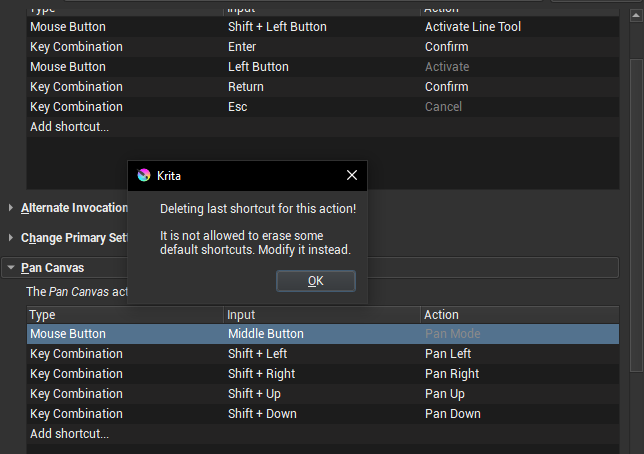The height and width of the screenshot is (454, 644).
Task: Select the Esc Cancel shortcut row
Action: coord(238,107)
